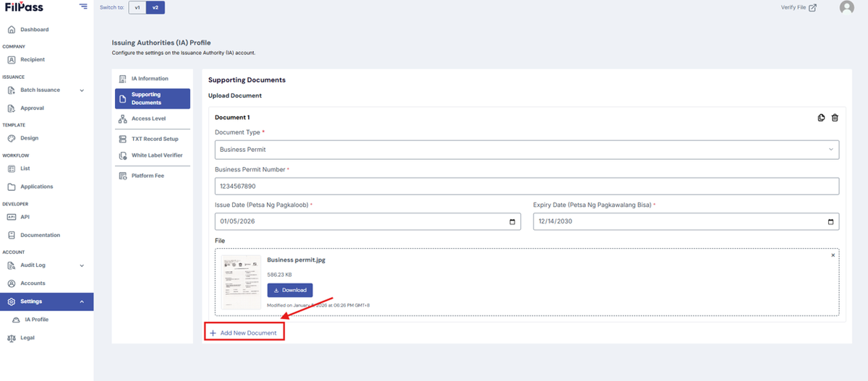The height and width of the screenshot is (381, 868).
Task: Click Platform Fee icon
Action: tap(123, 176)
